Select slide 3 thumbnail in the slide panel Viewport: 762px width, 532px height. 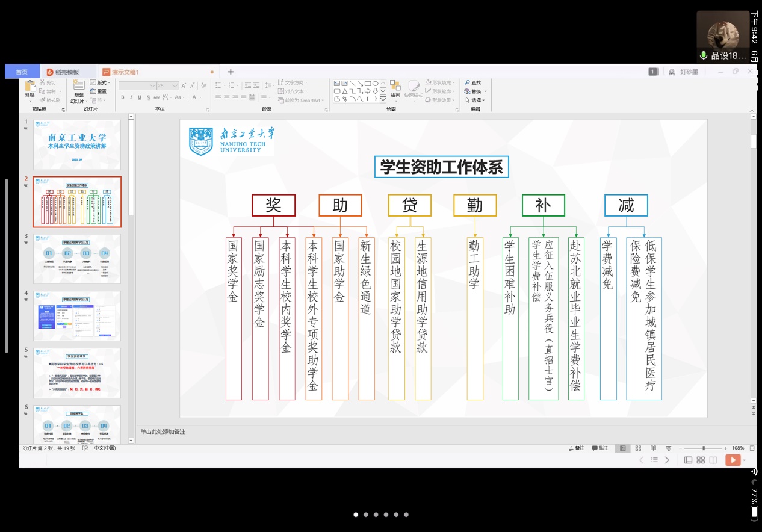[77, 258]
